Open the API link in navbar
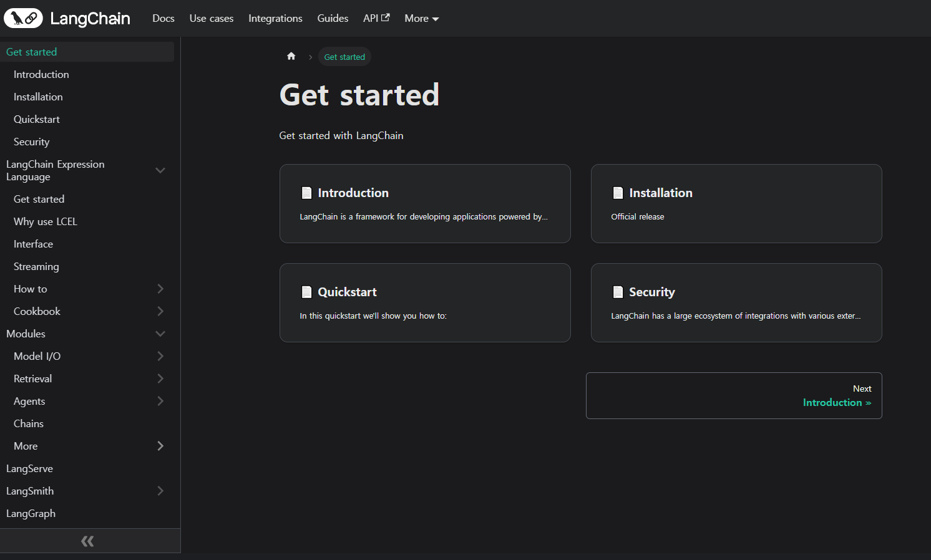931x560 pixels. click(x=376, y=18)
